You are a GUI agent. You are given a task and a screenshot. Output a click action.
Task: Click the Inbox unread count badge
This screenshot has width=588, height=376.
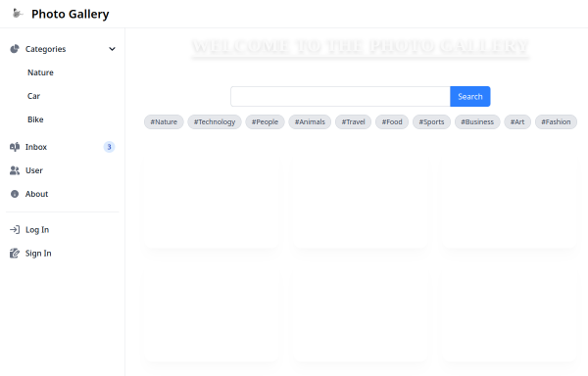(x=109, y=147)
